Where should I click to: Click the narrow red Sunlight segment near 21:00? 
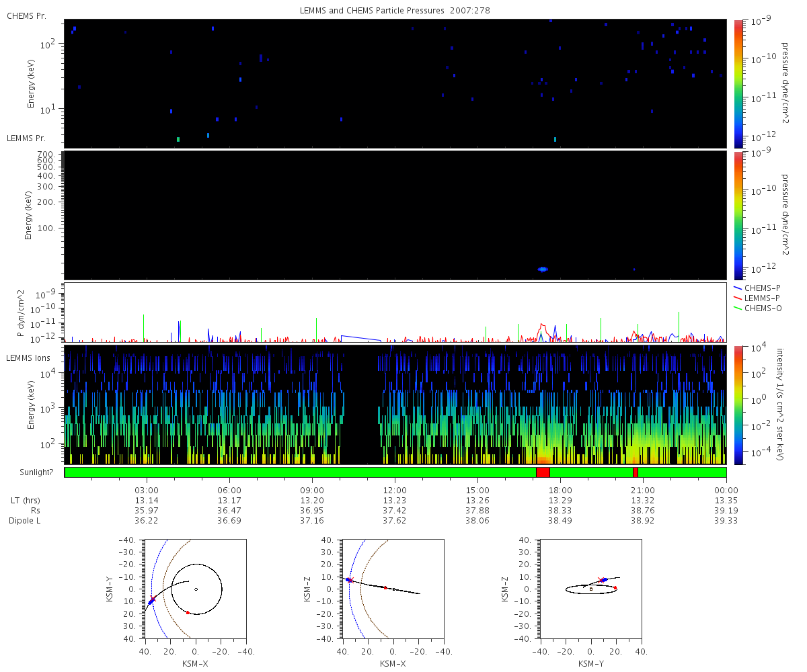pos(636,472)
